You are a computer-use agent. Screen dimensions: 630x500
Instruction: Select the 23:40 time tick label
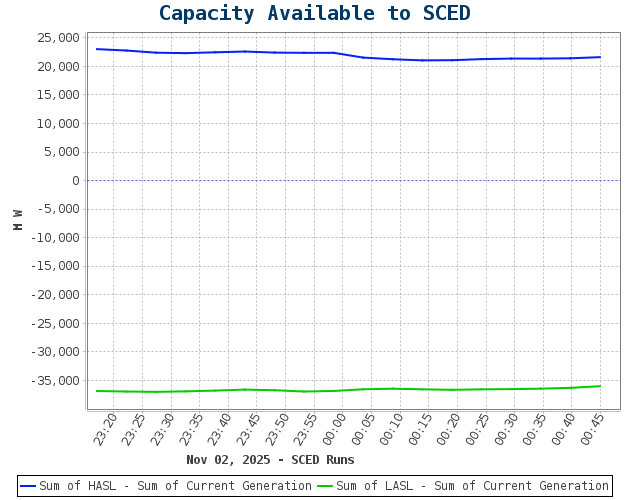coord(220,430)
